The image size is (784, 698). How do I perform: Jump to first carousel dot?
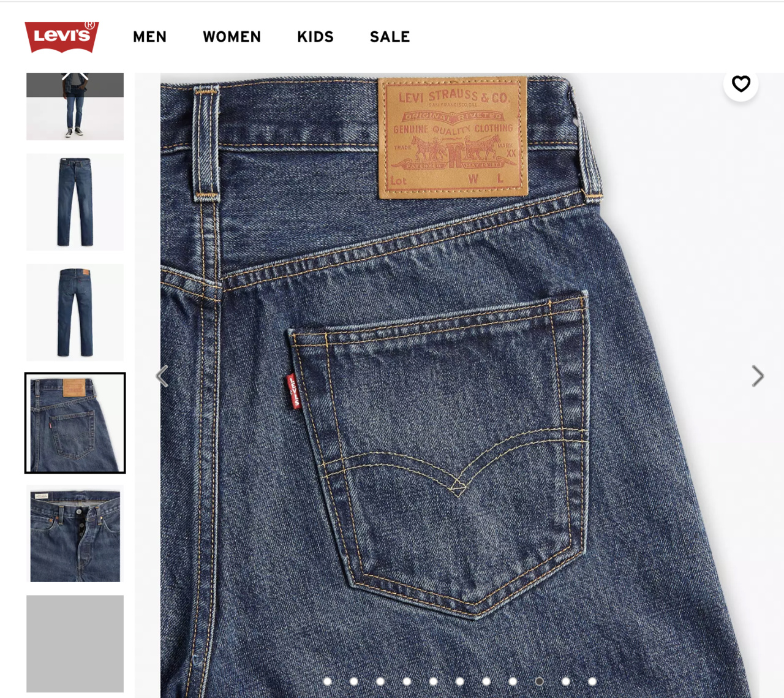click(328, 681)
